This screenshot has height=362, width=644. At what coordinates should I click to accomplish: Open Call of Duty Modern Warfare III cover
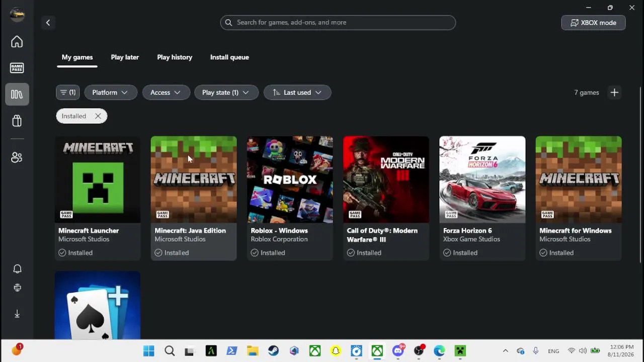[386, 179]
